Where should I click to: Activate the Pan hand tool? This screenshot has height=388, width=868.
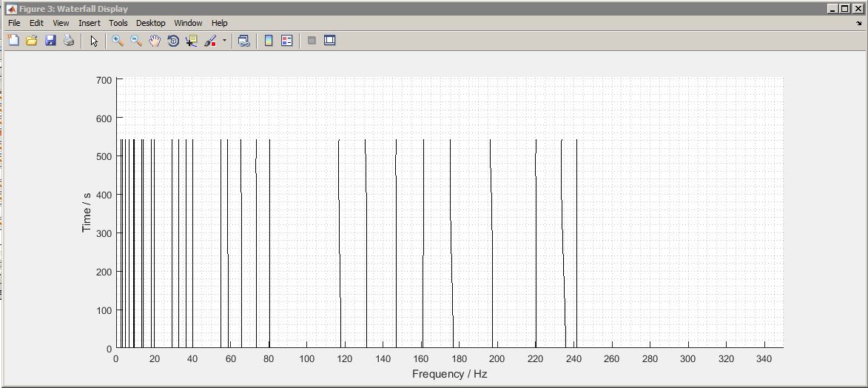[x=155, y=41]
